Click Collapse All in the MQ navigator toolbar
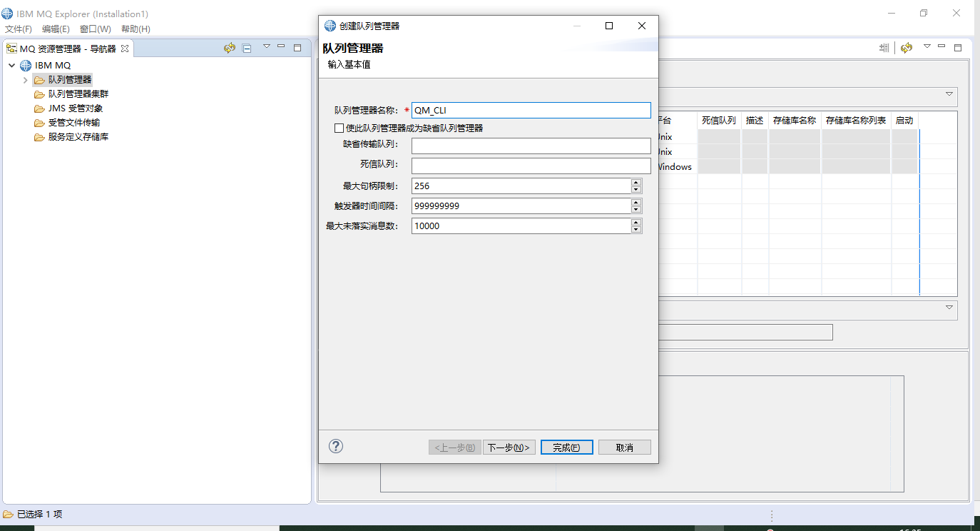 pyautogui.click(x=247, y=47)
